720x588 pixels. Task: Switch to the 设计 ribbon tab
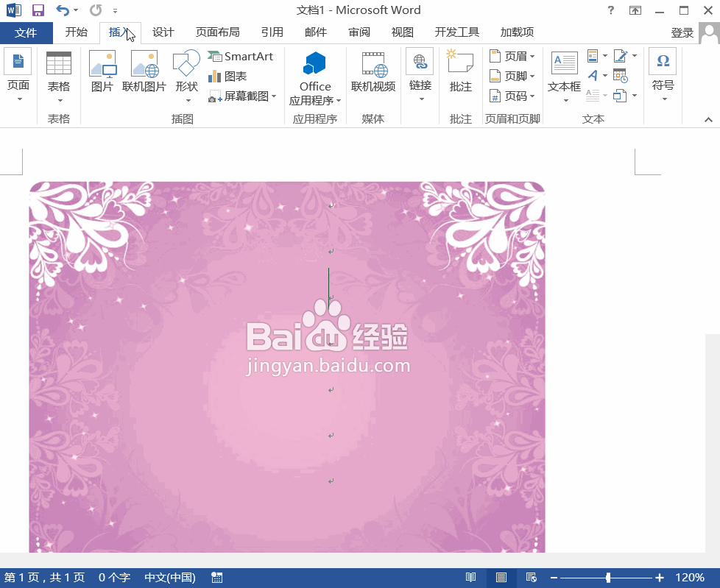click(163, 32)
